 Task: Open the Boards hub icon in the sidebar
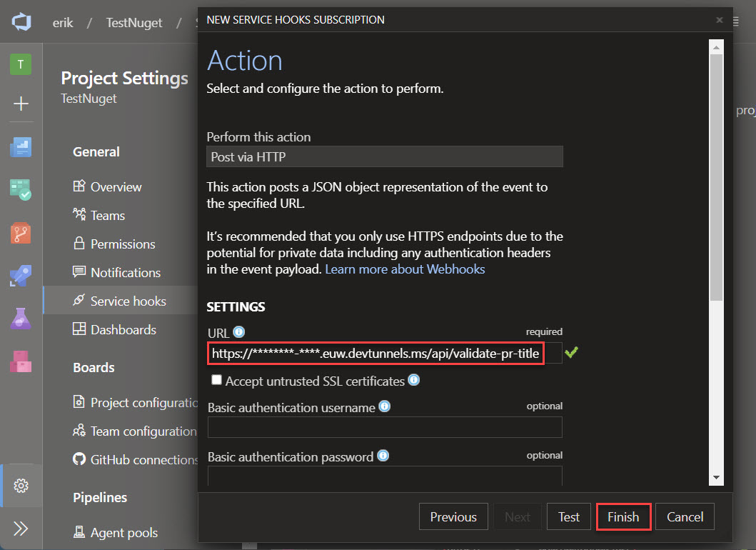point(21,189)
